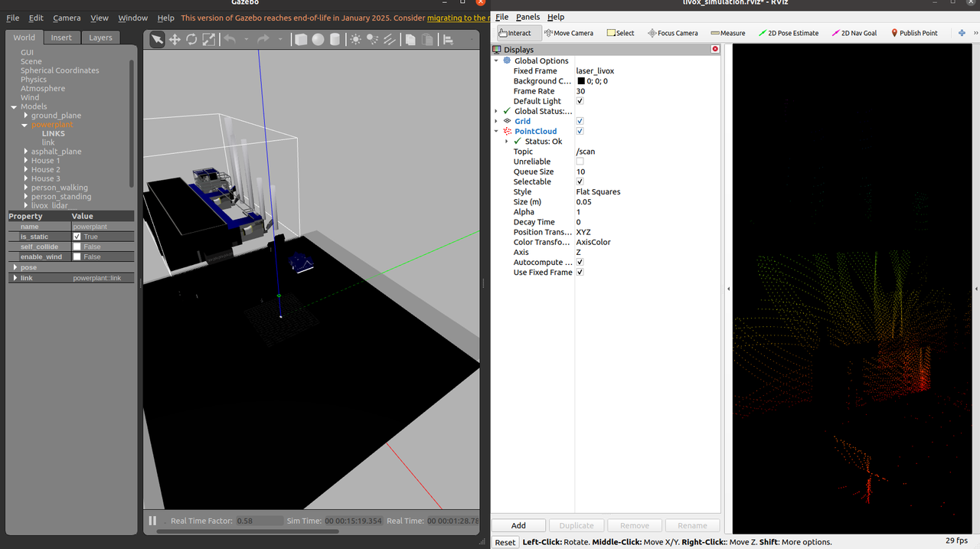This screenshot has height=549, width=980.
Task: Click the Fixed Frame value laser_livox
Action: pos(595,70)
